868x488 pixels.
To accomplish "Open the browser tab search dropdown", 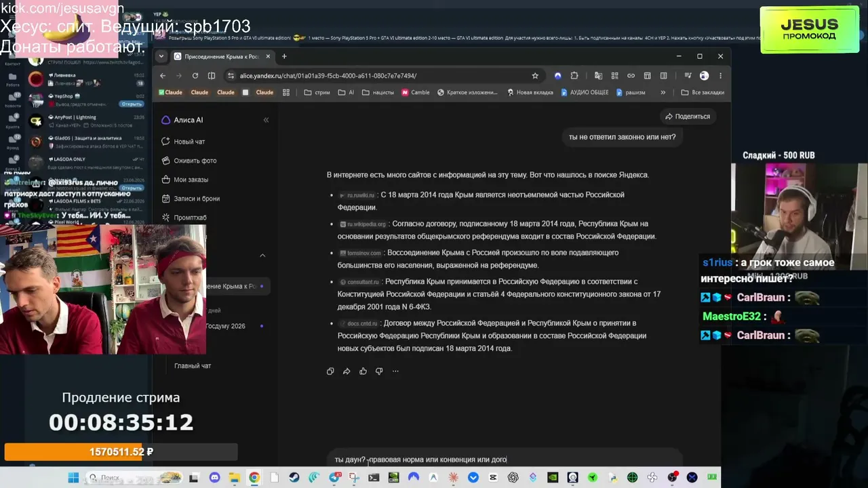I will (161, 56).
